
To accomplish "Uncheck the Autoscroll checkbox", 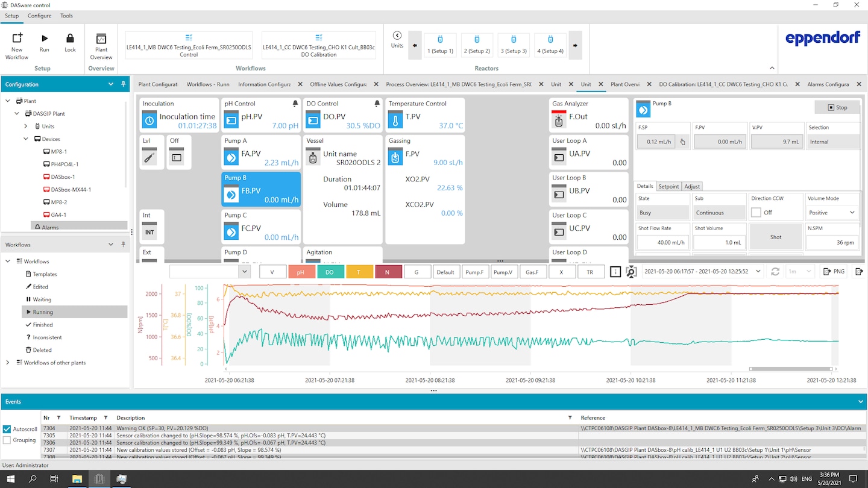I will pyautogui.click(x=7, y=429).
